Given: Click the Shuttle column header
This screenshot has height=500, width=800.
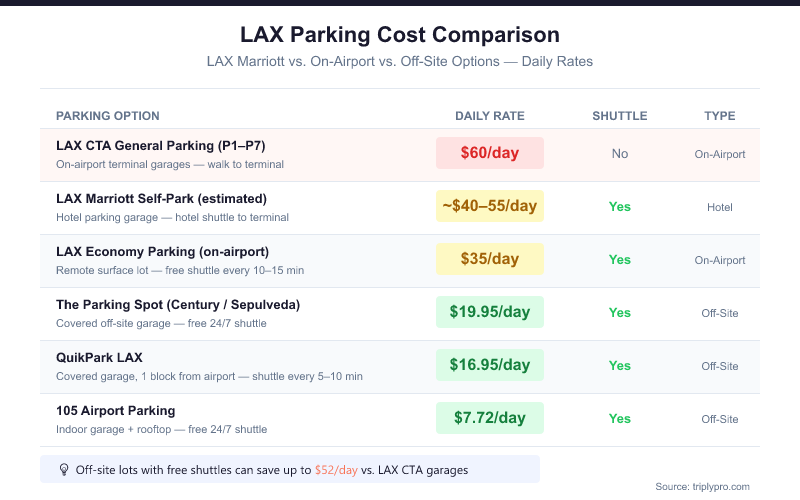Looking at the screenshot, I should [x=620, y=116].
